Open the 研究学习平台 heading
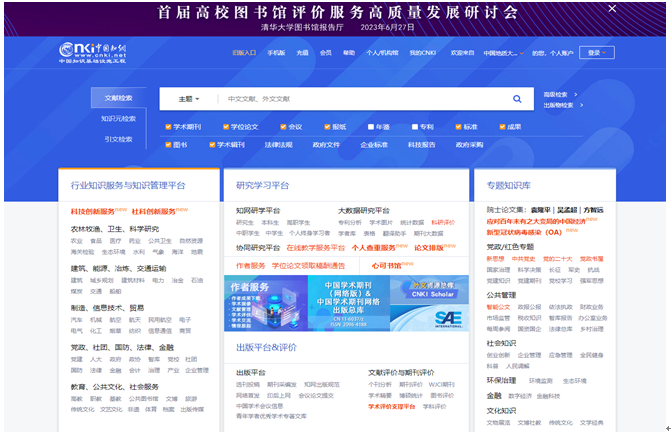Image resolution: width=671 pixels, height=440 pixels. coord(262,185)
